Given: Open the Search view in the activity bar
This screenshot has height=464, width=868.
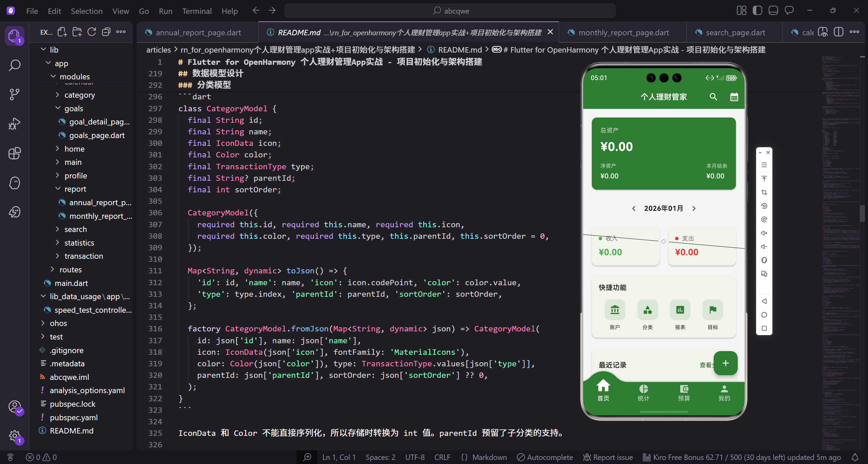Looking at the screenshot, I should [x=15, y=65].
